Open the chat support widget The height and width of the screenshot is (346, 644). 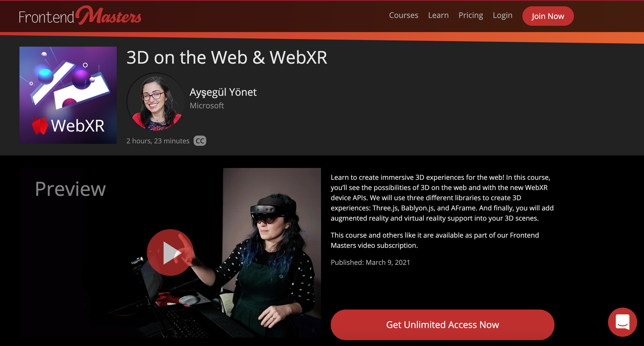[x=623, y=322]
